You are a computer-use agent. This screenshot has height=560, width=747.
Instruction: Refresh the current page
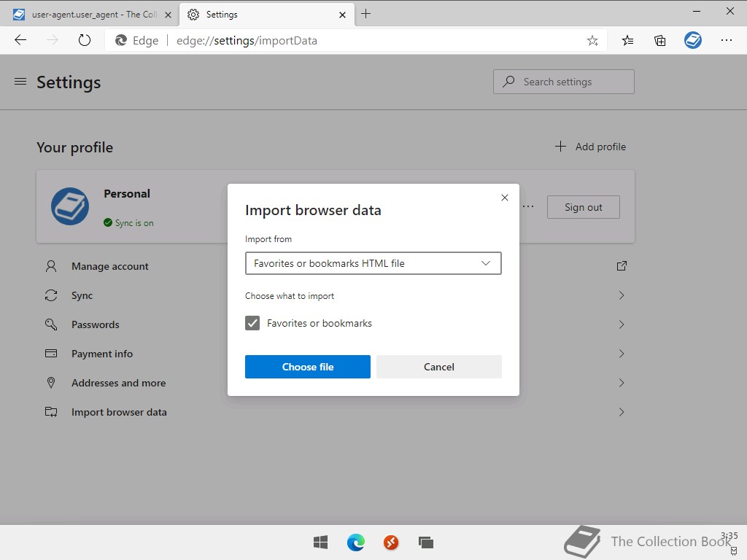(x=85, y=41)
